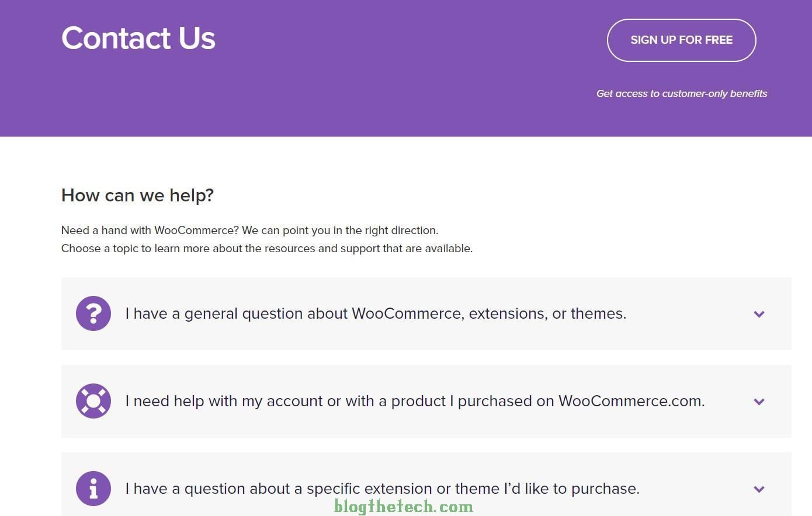Screen dimensions: 812x516
Task: Click the question mark icon
Action: [93, 314]
